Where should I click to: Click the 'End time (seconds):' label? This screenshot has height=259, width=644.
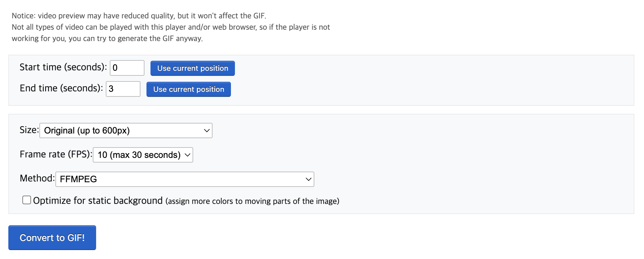tap(61, 88)
